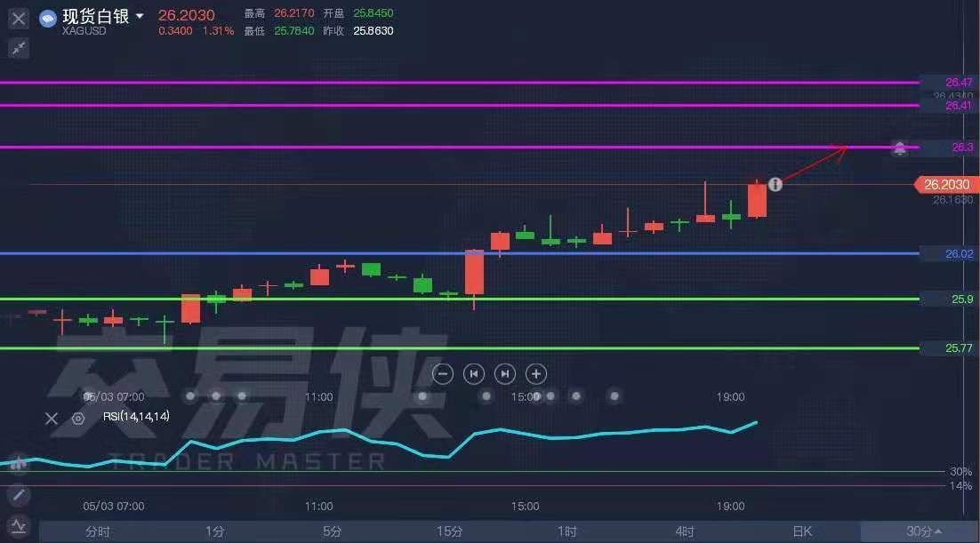
Task: Zoom out the chart with the minus button
Action: [445, 373]
